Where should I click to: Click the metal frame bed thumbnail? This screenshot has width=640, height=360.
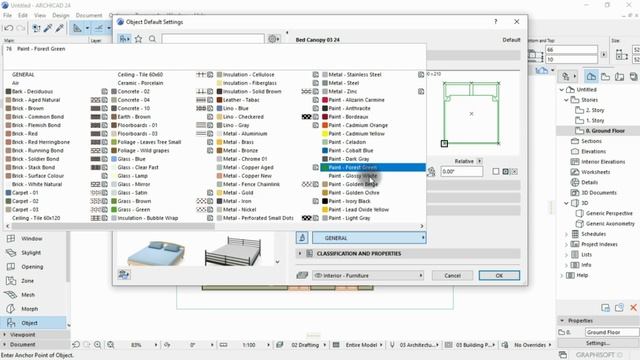point(233,251)
